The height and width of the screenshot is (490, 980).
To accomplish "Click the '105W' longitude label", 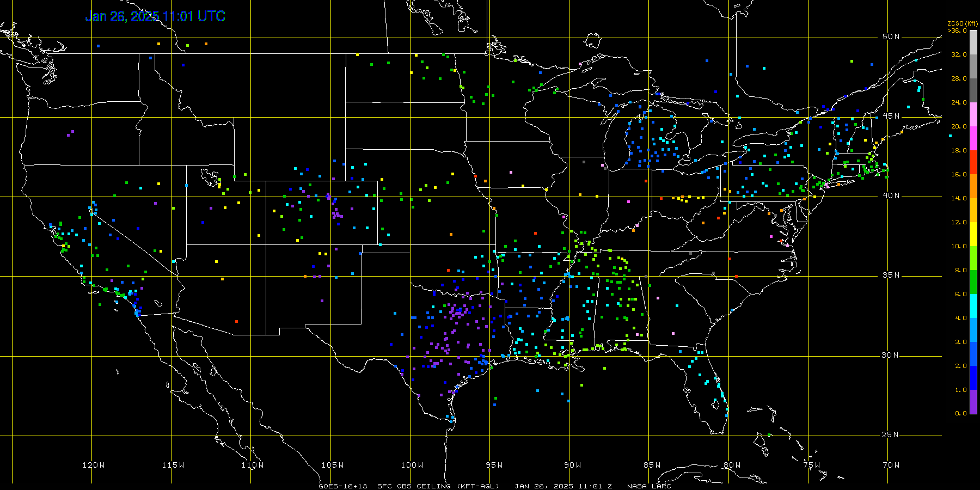I will (x=333, y=465).
